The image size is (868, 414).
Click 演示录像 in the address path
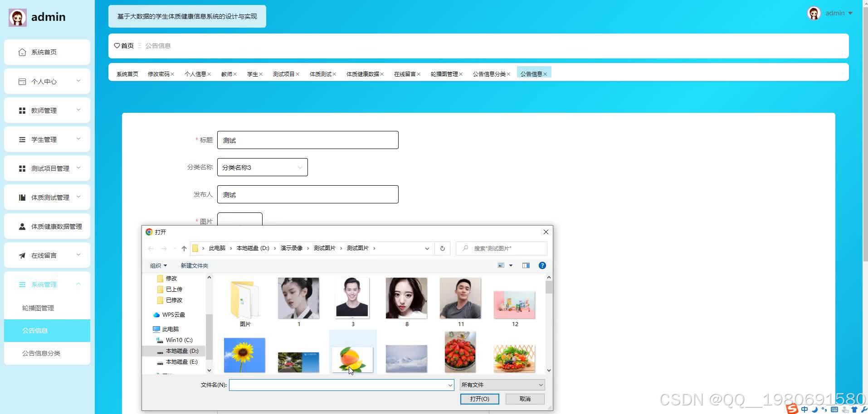(x=291, y=248)
